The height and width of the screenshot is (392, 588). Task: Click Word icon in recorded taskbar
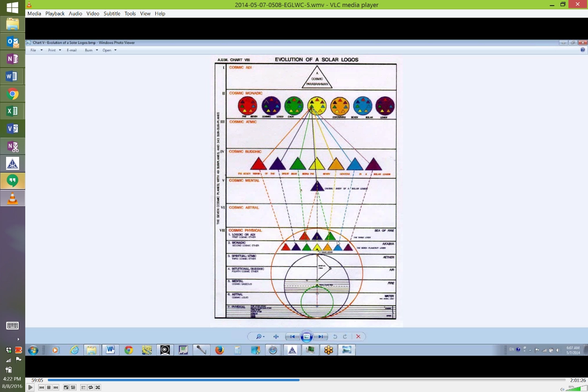coord(110,350)
